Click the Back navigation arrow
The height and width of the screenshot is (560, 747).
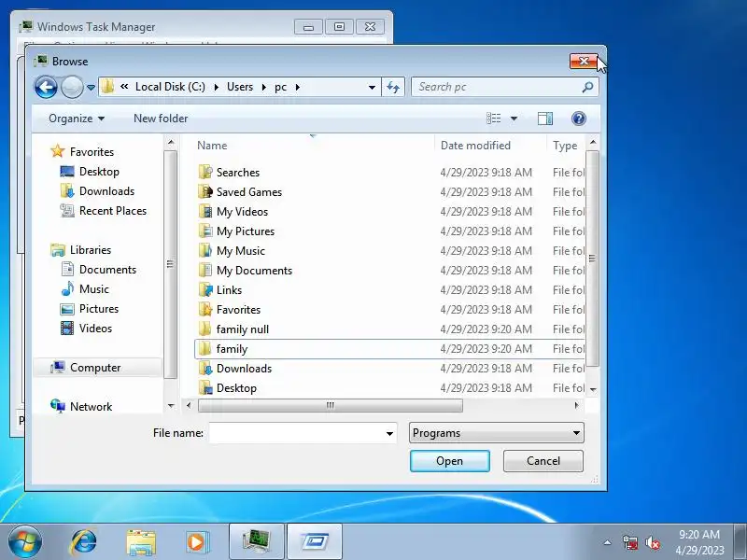point(46,87)
